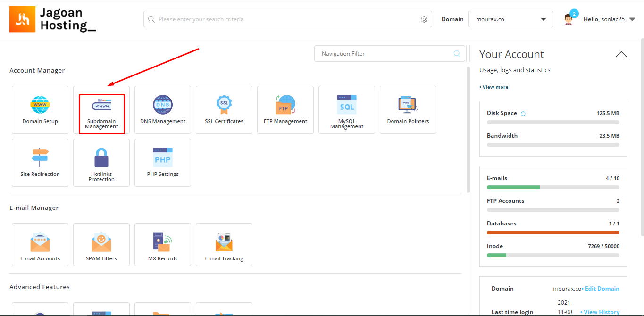
Task: Focus the Navigation Filter field
Action: pyautogui.click(x=390, y=54)
